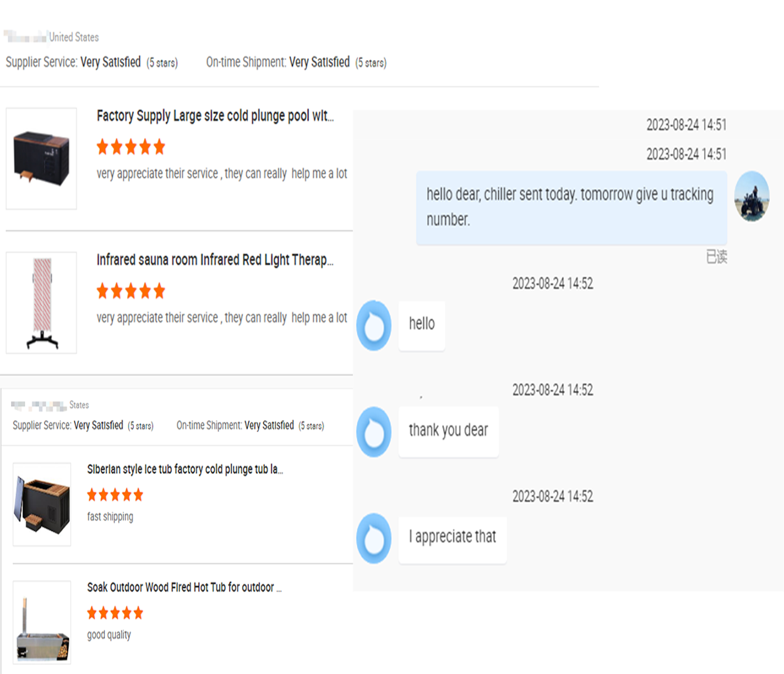Click the infrared sauna star rating
Viewport: 784px width, 674px height.
pos(131,291)
